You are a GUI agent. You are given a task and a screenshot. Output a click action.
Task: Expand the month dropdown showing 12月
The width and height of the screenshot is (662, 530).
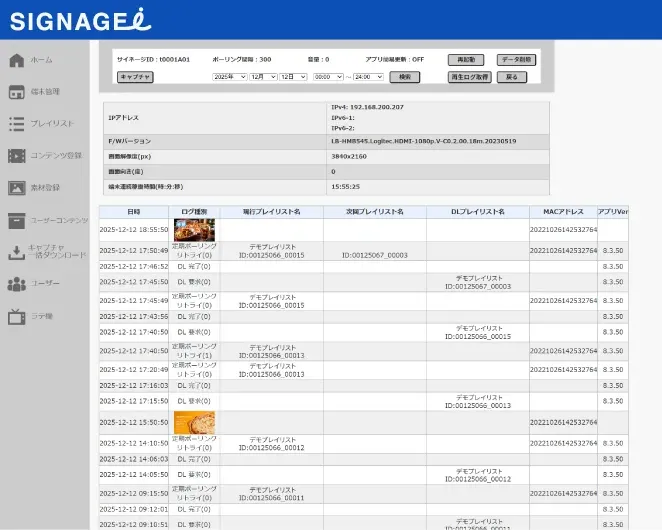tap(264, 77)
